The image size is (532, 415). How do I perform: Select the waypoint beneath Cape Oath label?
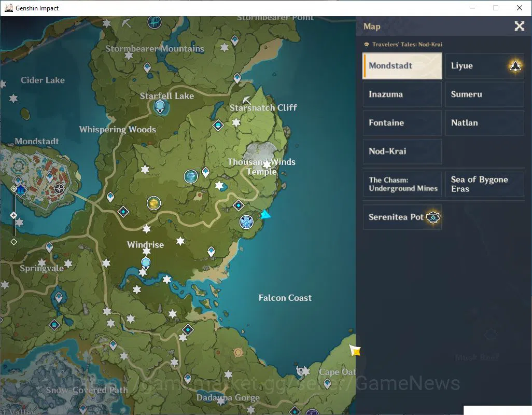pos(327,384)
